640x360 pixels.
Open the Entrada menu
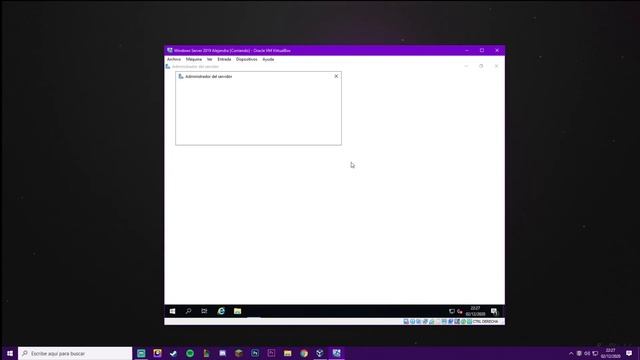point(224,60)
